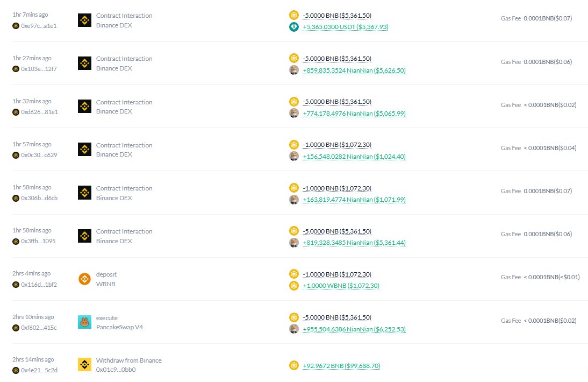Click NianNian token icon beside +156,548.0282

tap(294, 156)
